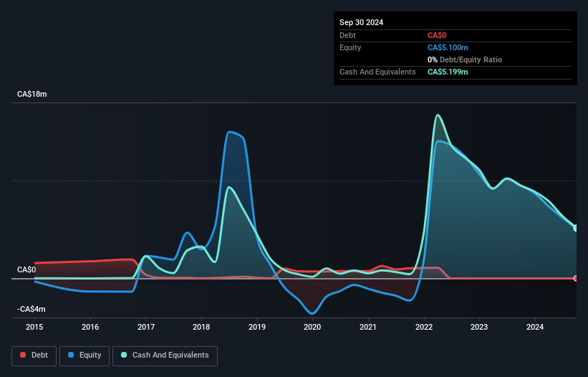The height and width of the screenshot is (377, 588).
Task: Click the teal Cash And Equivalents legend dot
Action: click(124, 355)
